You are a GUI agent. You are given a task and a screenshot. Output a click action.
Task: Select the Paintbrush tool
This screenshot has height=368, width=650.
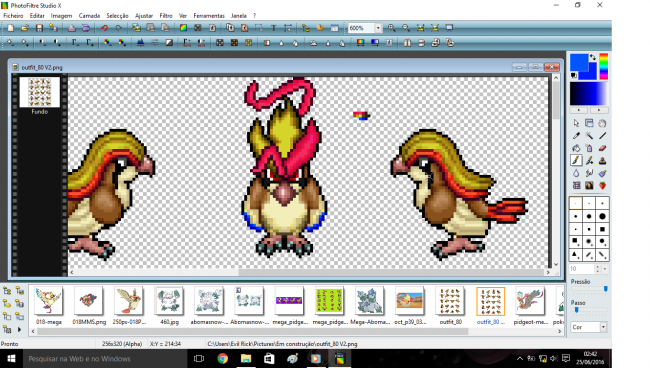[x=576, y=160]
